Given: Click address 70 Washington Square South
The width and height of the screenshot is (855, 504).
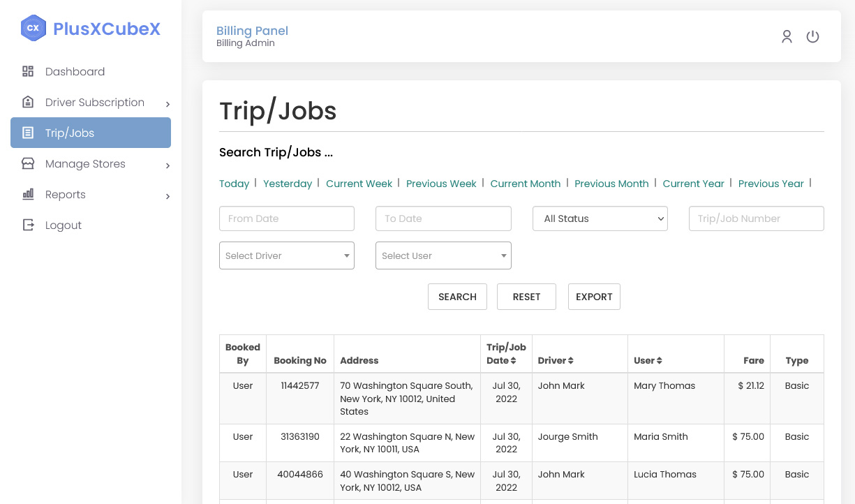Looking at the screenshot, I should tap(406, 399).
